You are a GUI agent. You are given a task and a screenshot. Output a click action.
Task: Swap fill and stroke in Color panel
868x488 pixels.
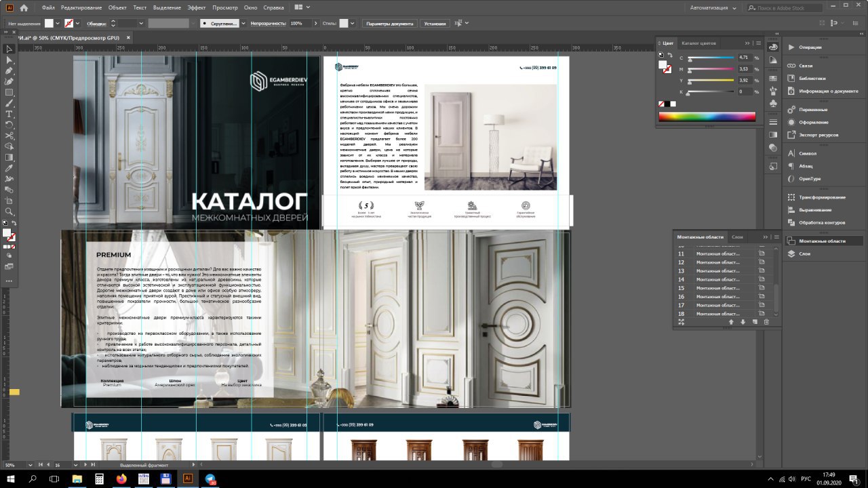pyautogui.click(x=670, y=56)
